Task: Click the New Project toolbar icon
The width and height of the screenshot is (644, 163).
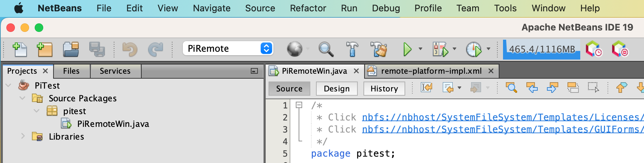Action: [x=45, y=49]
